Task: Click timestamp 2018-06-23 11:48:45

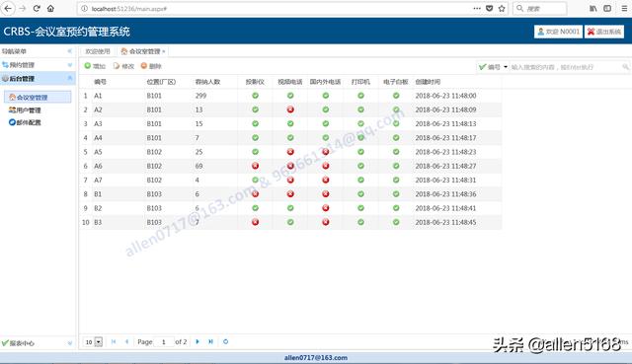Action: coord(445,222)
